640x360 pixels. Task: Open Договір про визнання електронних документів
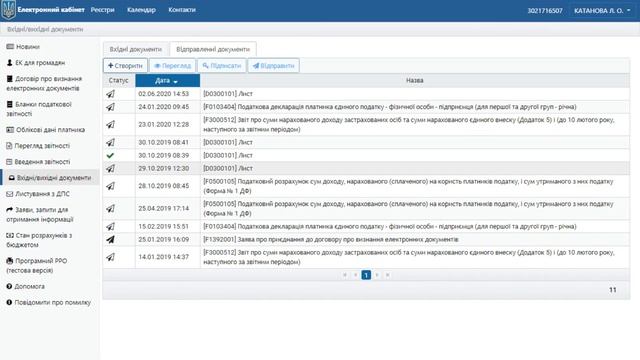pos(44,83)
